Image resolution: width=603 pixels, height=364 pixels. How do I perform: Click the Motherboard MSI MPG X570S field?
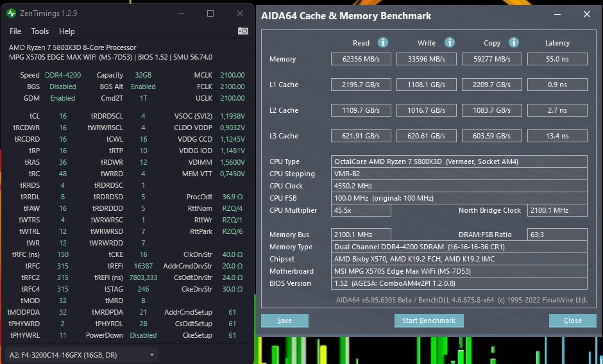pos(459,271)
